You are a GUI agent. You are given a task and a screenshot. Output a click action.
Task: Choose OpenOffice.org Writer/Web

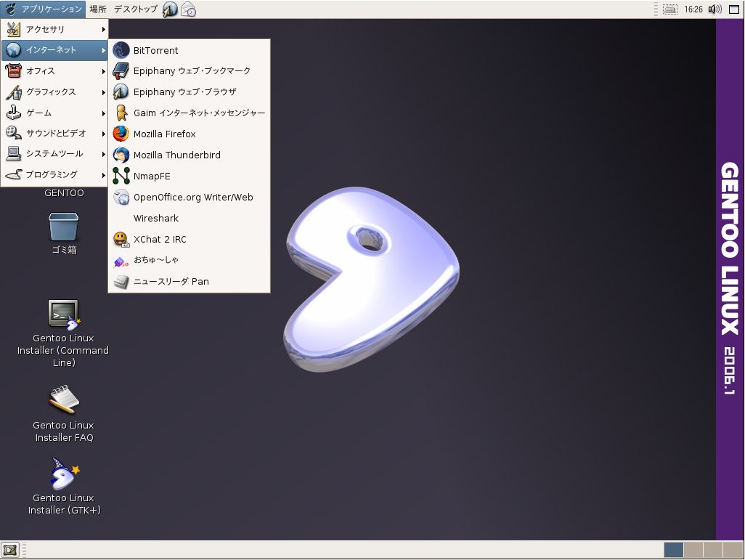pyautogui.click(x=189, y=197)
